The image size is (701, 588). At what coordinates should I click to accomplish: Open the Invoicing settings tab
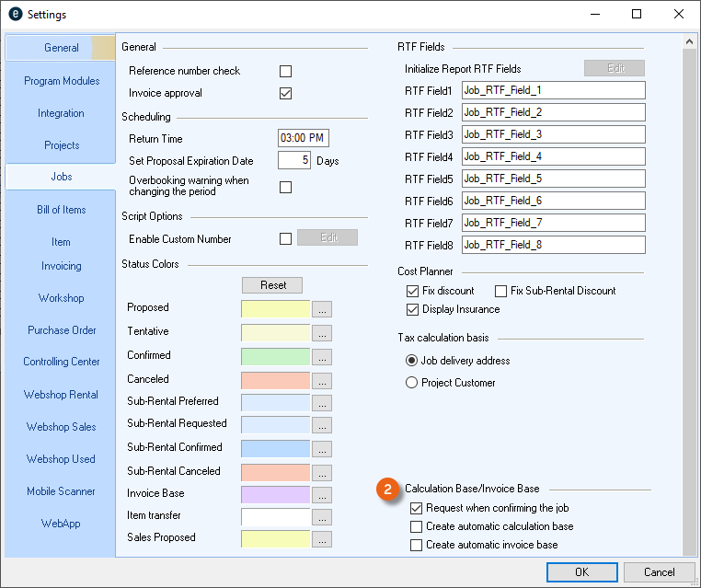61,266
